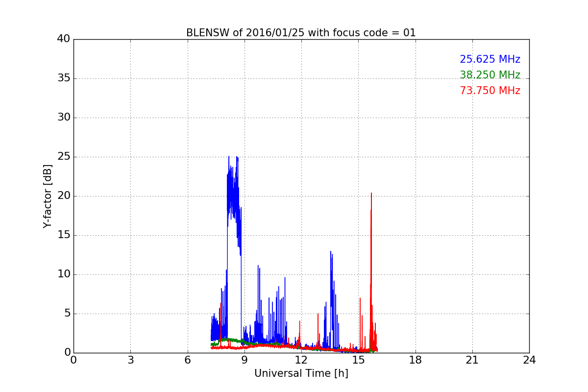588x392 pixels.
Task: Click the x-axis tick label '24'
Action: pyautogui.click(x=529, y=360)
